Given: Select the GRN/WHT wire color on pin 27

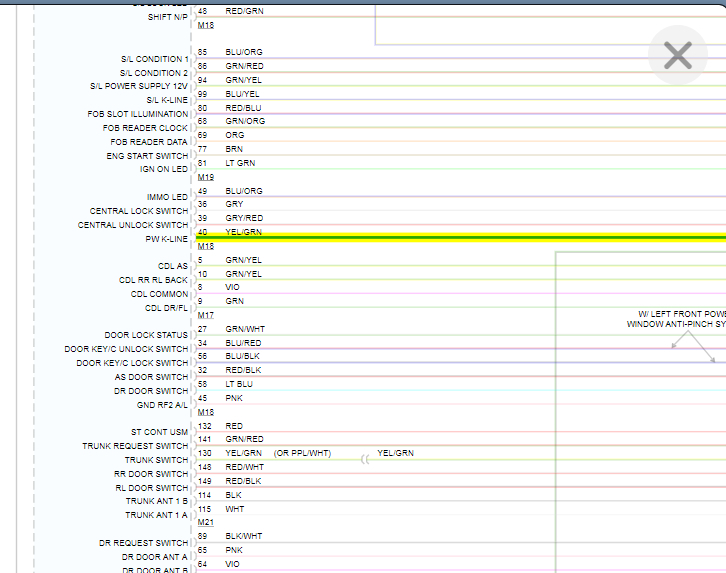Looking at the screenshot, I should pyautogui.click(x=245, y=329).
